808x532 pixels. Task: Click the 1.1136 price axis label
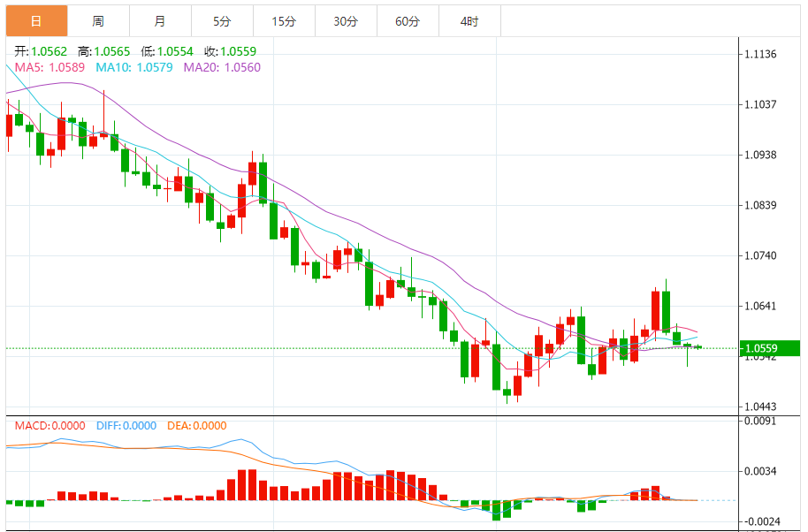tap(760, 54)
